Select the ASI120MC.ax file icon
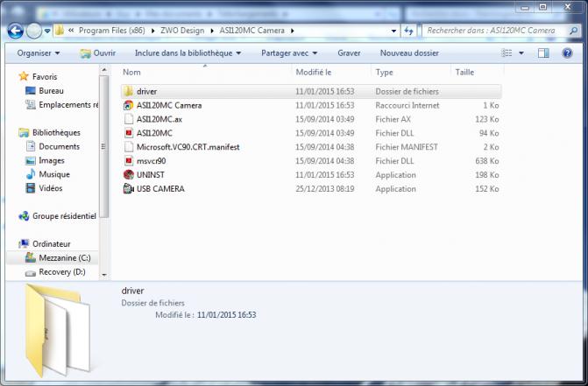Image resolution: width=588 pixels, height=386 pixels. [129, 119]
